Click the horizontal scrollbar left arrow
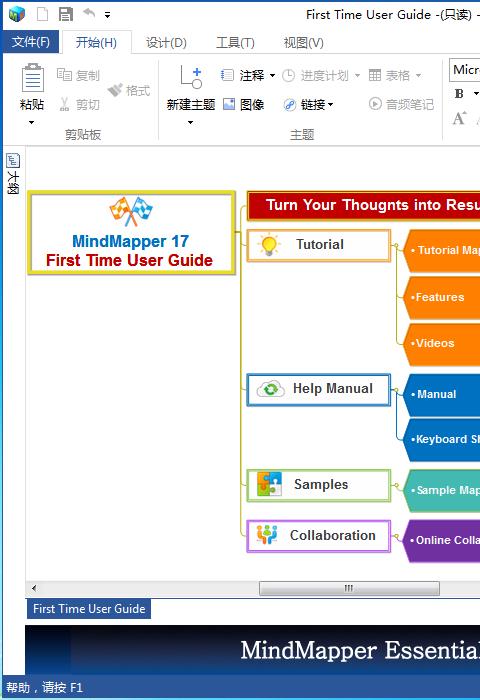 [34, 588]
